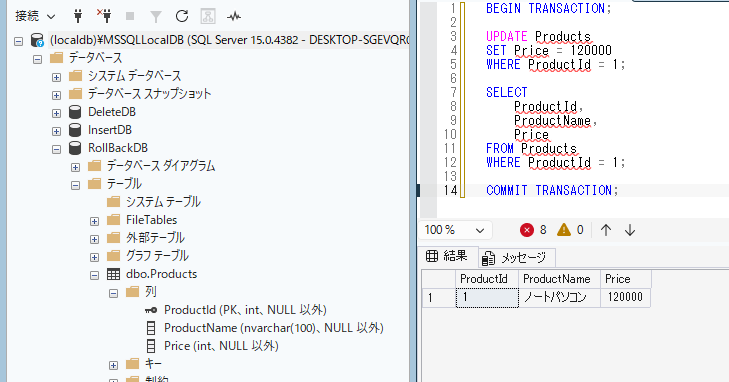Click the Price column icon in tree

tap(151, 346)
